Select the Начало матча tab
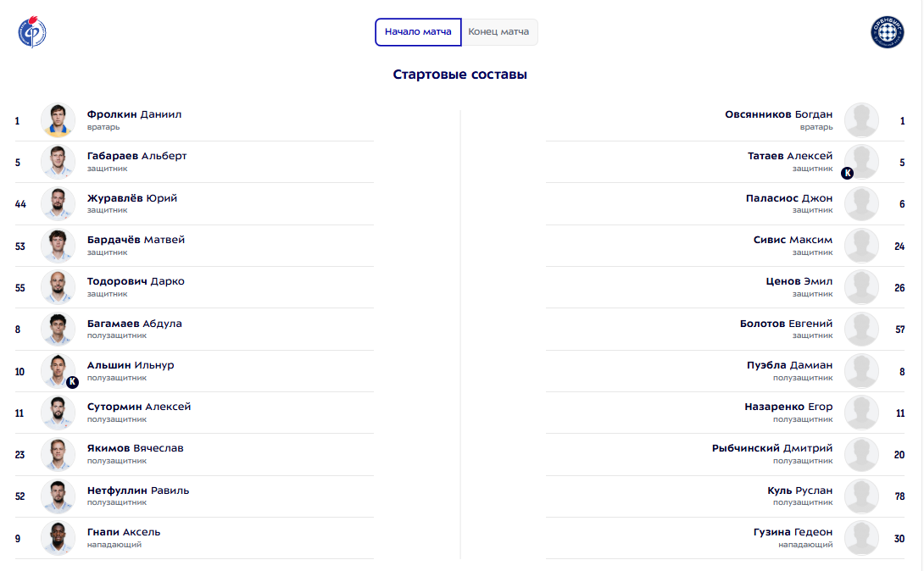Screen dimensions: 924x571 pos(419,32)
